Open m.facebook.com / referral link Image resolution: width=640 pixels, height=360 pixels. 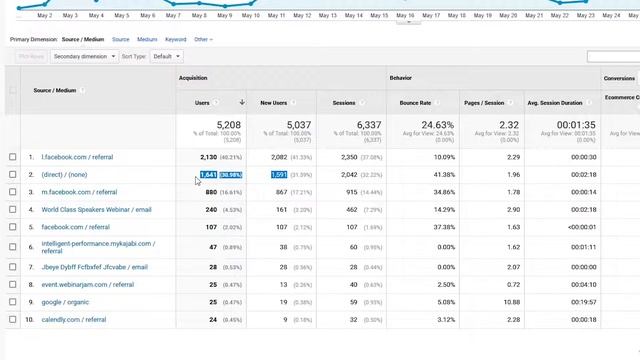coord(79,192)
